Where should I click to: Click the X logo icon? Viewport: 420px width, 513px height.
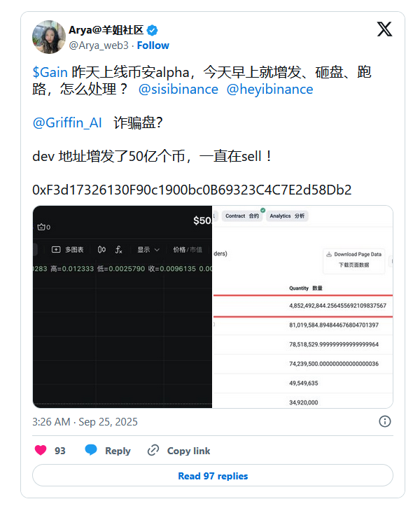point(384,29)
